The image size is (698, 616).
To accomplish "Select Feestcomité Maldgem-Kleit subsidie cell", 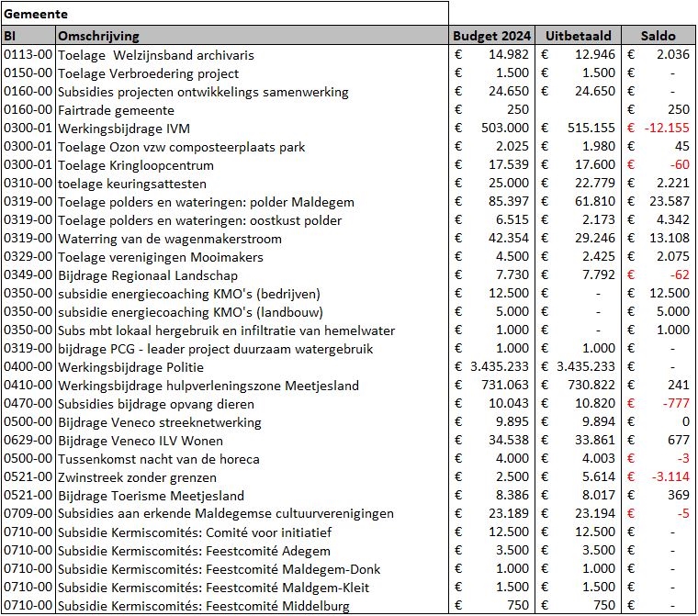I will tap(252, 588).
